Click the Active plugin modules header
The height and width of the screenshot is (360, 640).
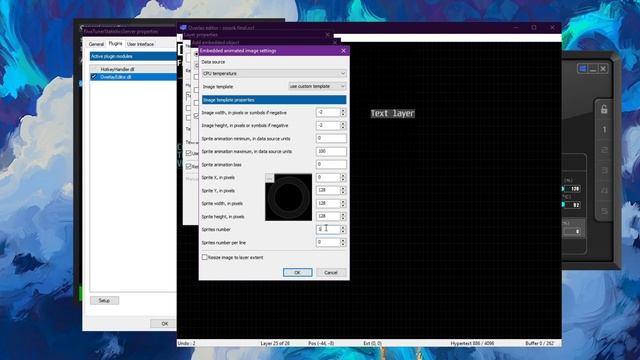[133, 56]
